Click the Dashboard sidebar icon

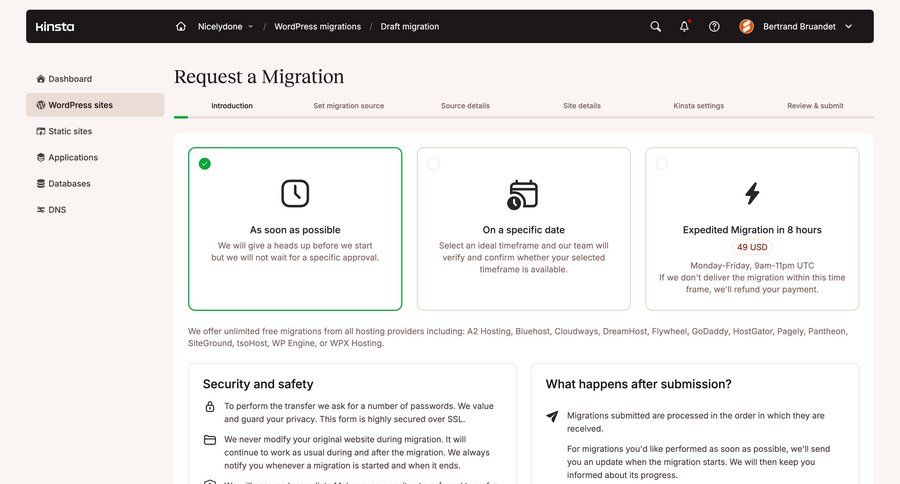pos(41,79)
